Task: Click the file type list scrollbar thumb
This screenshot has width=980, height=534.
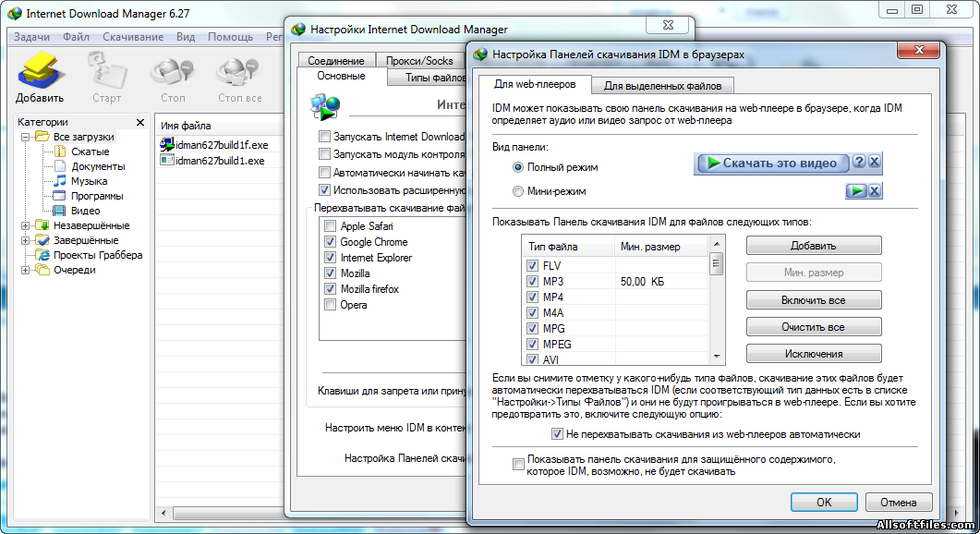Action: click(716, 263)
